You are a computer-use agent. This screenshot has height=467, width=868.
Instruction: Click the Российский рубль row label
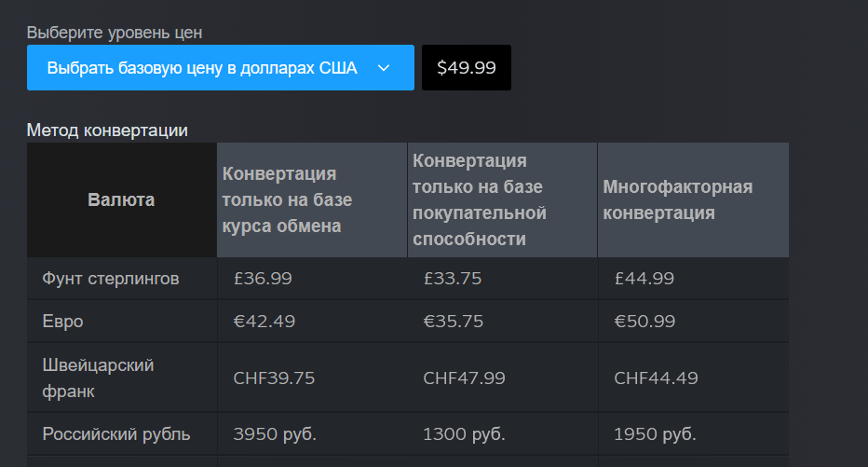tap(116, 433)
